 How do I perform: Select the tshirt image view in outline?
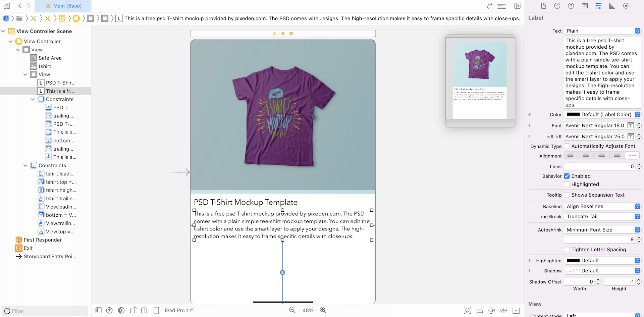point(45,66)
